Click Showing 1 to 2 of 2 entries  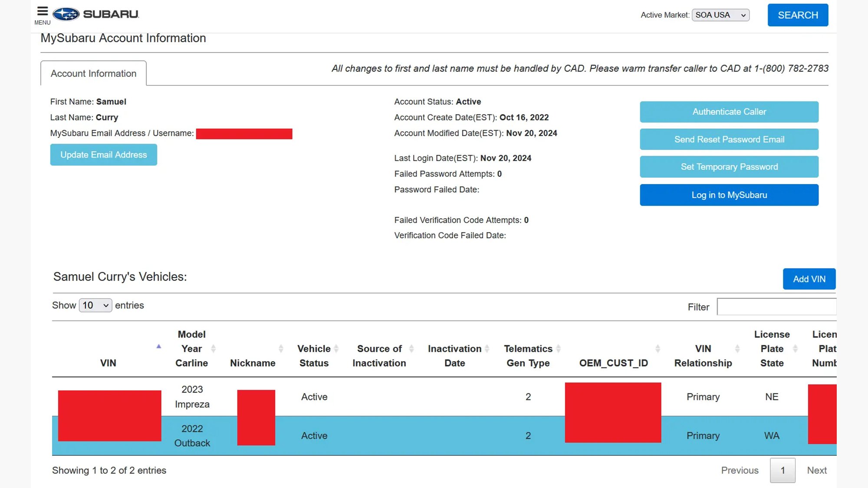(109, 471)
